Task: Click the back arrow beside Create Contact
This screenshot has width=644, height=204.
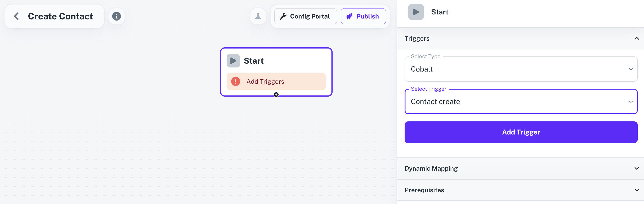Action: point(16,16)
